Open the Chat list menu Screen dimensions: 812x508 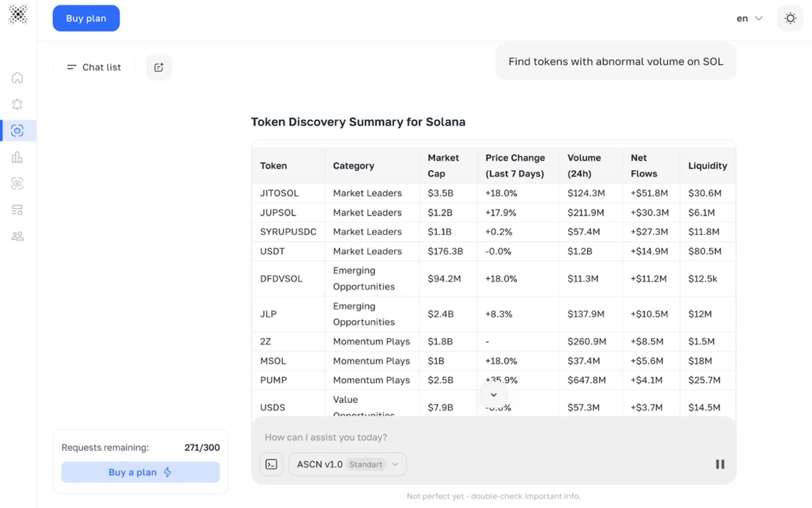94,67
